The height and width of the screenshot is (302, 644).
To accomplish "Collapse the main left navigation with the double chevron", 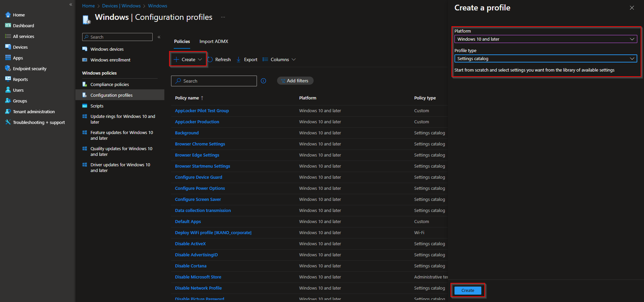I will [71, 4].
